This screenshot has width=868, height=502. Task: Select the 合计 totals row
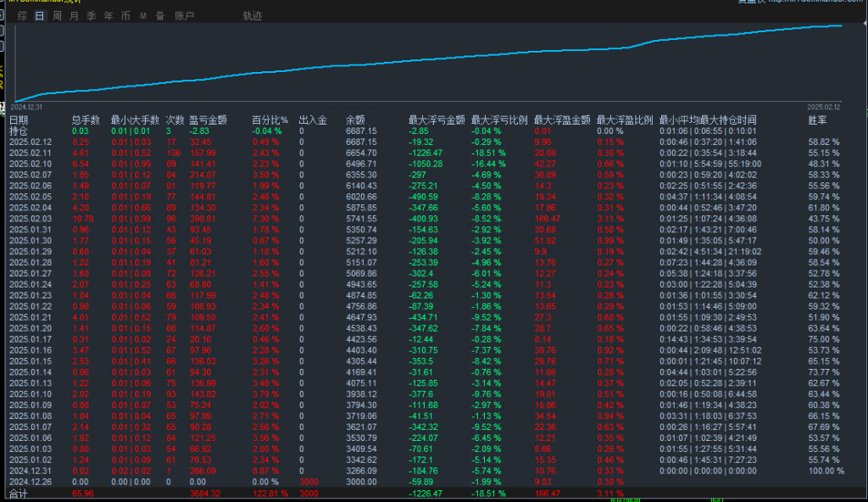(19, 492)
